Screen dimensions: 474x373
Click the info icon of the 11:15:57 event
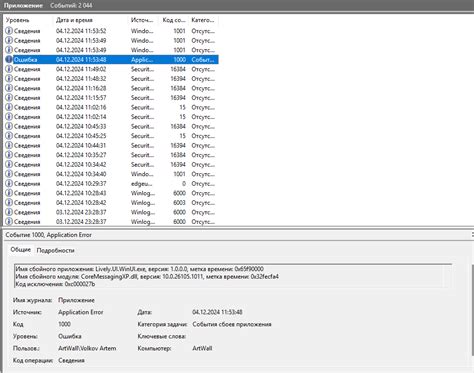pos(9,98)
